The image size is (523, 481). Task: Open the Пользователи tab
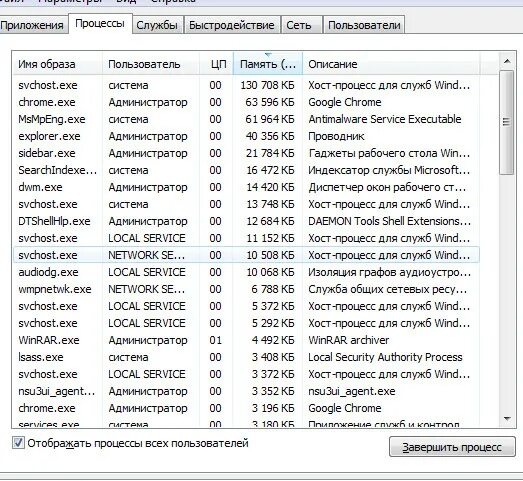[364, 25]
